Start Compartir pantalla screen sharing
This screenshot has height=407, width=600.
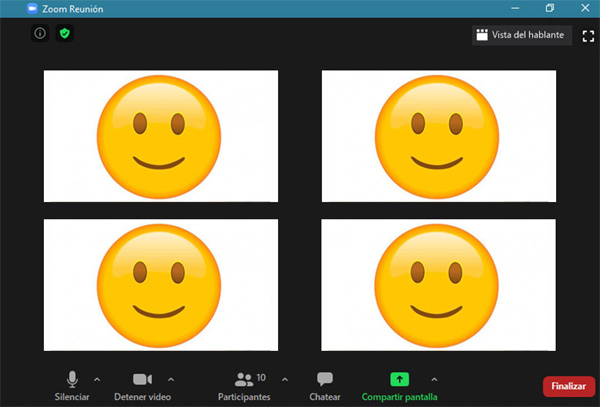pos(399,386)
